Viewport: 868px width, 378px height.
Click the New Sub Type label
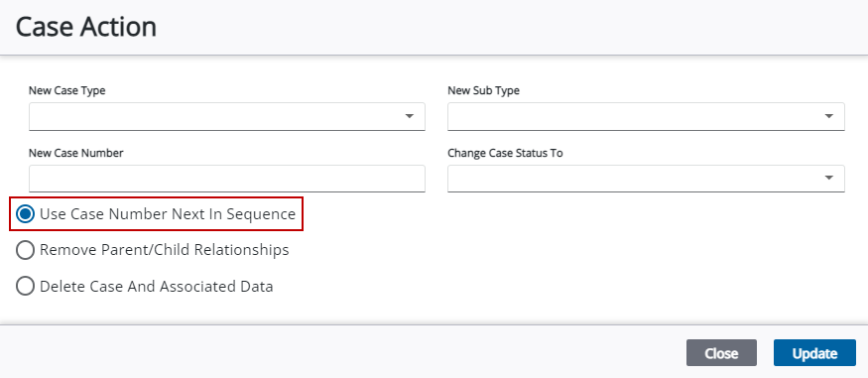[483, 90]
